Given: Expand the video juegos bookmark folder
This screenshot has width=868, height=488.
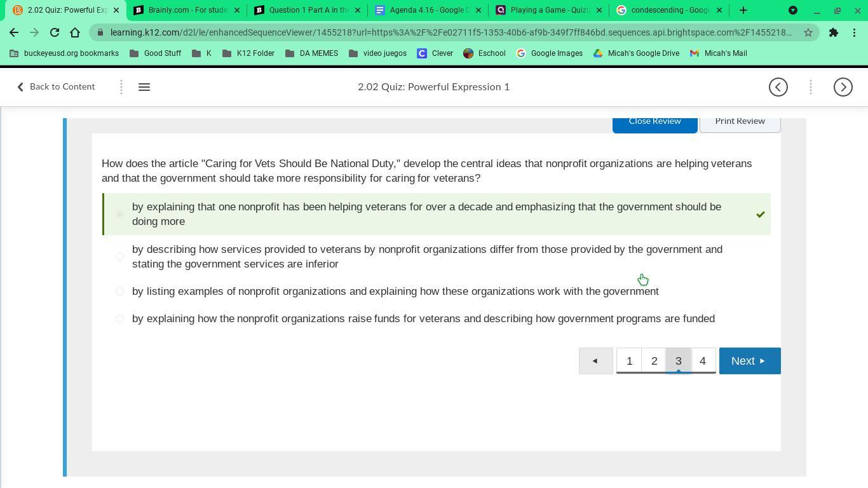Looking at the screenshot, I should click(x=377, y=53).
